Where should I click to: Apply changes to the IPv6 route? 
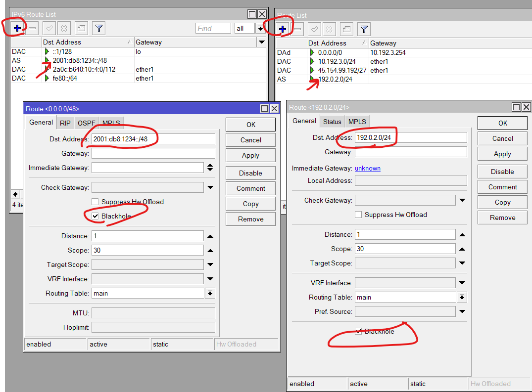[250, 155]
